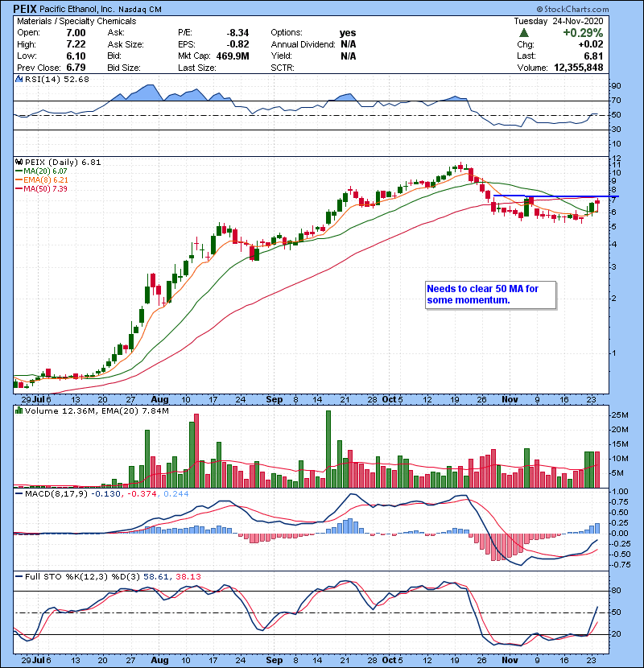This screenshot has width=644, height=668.
Task: Click the MACD(8,17,9) indicator label
Action: coord(56,494)
